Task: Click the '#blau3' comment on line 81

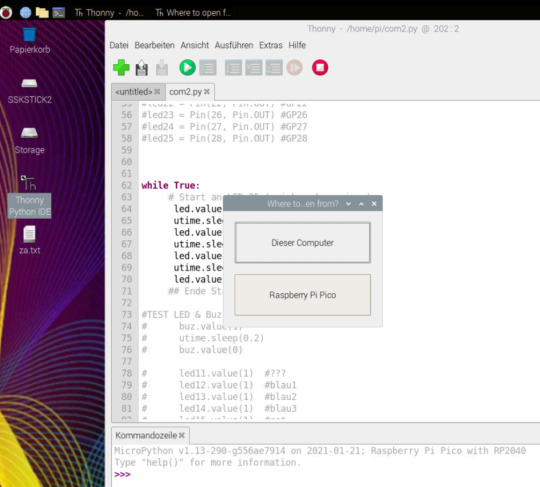Action: tap(280, 408)
